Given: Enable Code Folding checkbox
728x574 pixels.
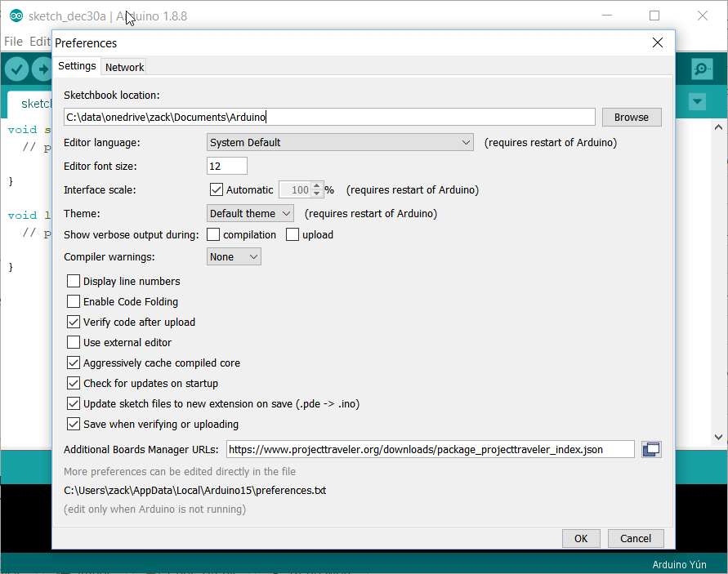Looking at the screenshot, I should coord(74,301).
